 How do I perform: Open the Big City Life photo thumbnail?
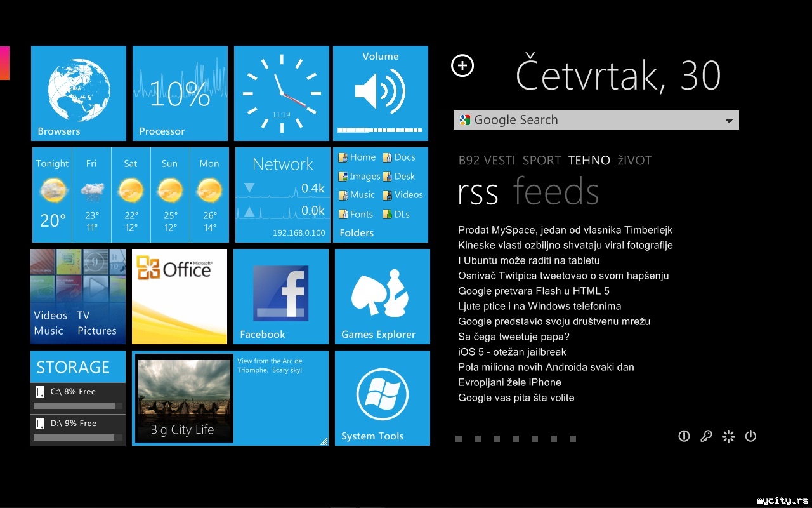[184, 398]
